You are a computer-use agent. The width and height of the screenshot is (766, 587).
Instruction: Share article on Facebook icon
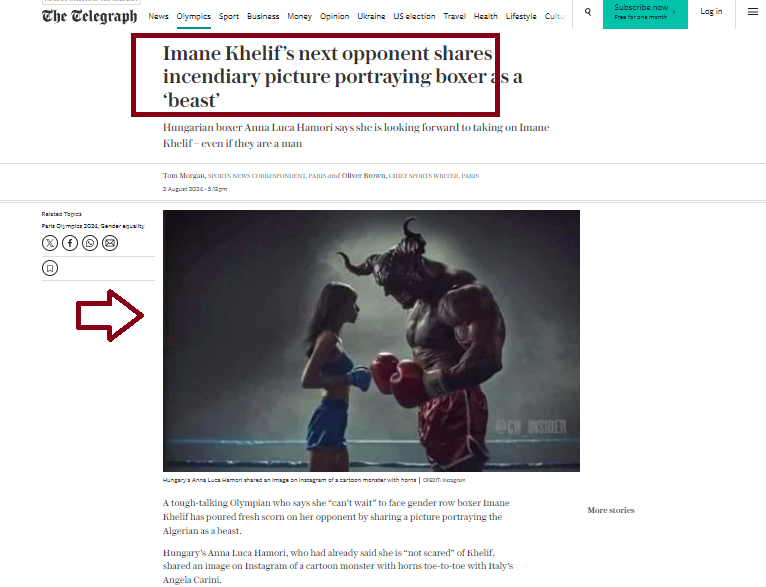70,243
